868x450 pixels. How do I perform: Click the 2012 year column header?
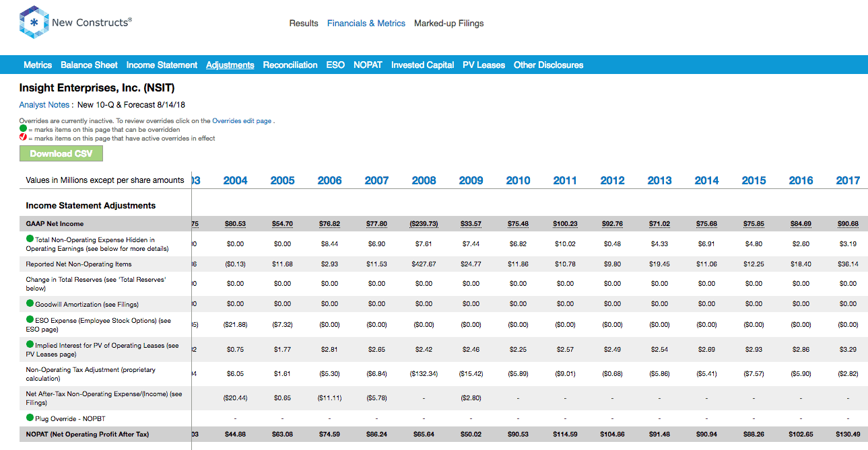[x=612, y=180]
